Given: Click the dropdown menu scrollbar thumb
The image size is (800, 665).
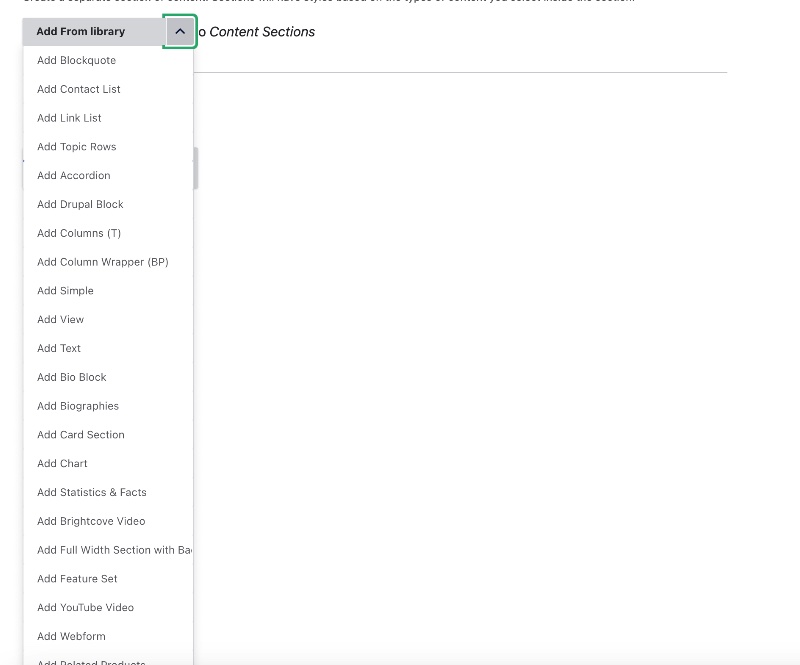Looking at the screenshot, I should click(x=195, y=167).
